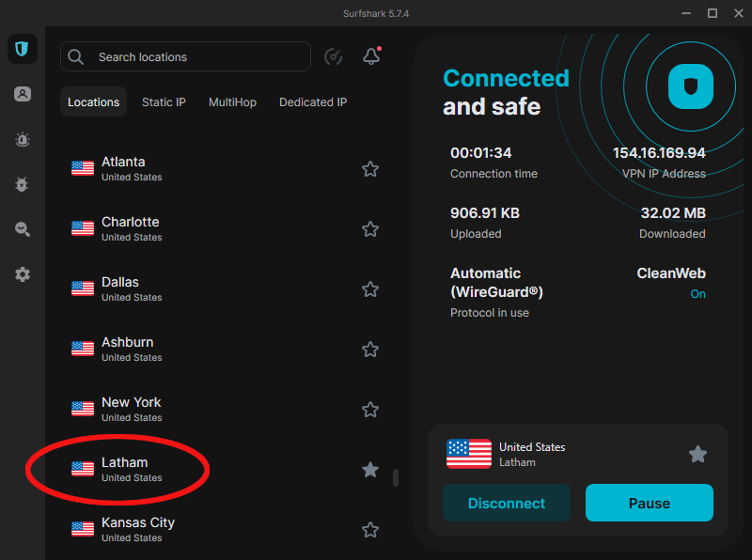Select the Kansas City location
Screen dimensions: 752x560
(226, 530)
